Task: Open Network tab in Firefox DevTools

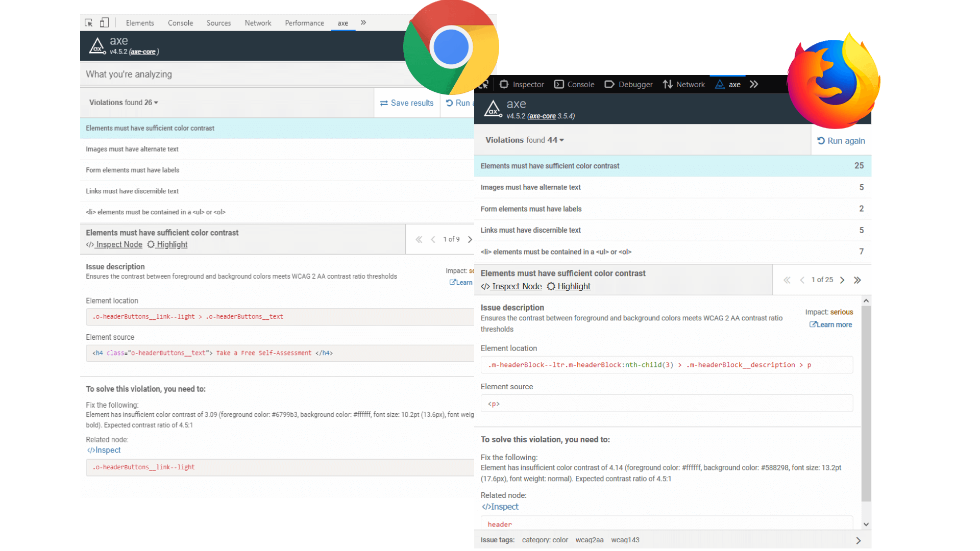Action: [x=684, y=84]
